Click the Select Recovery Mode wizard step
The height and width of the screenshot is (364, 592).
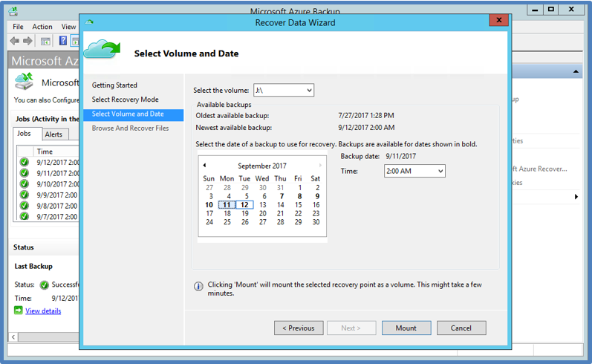(x=125, y=100)
